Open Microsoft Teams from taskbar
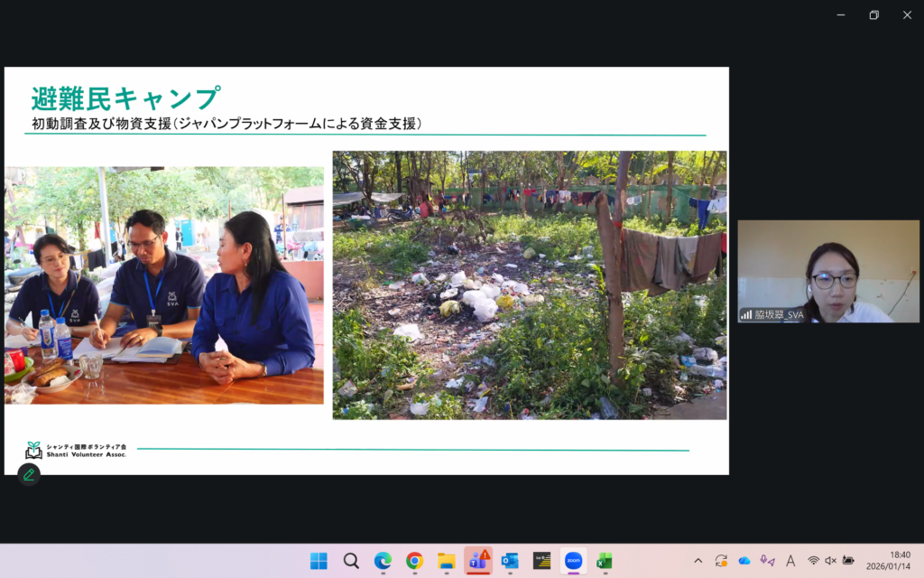 pos(477,561)
